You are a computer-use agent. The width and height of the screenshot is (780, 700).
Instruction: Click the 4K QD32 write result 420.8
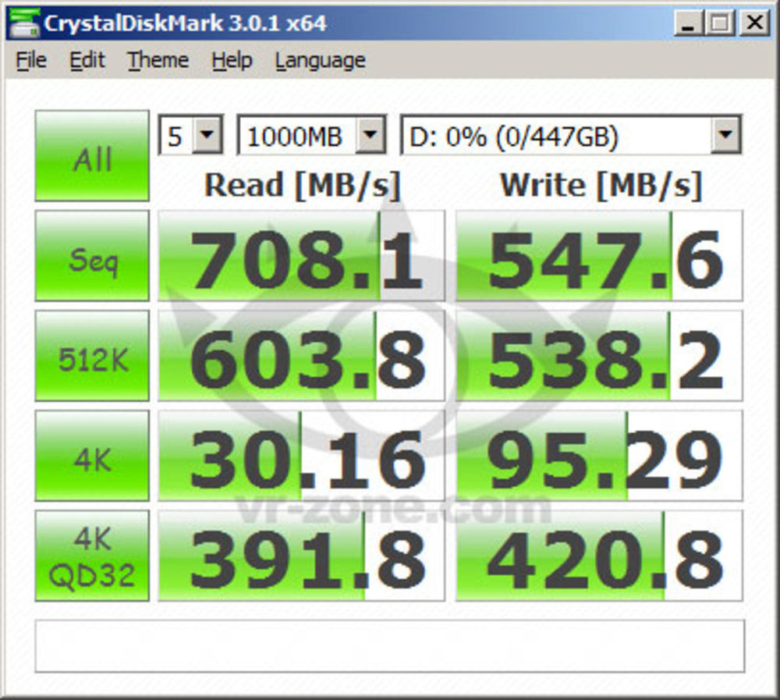599,556
